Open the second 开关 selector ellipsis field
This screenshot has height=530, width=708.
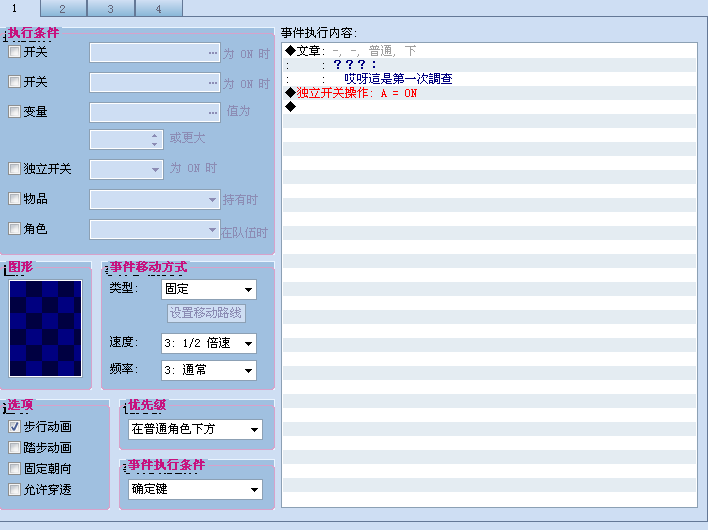point(155,83)
